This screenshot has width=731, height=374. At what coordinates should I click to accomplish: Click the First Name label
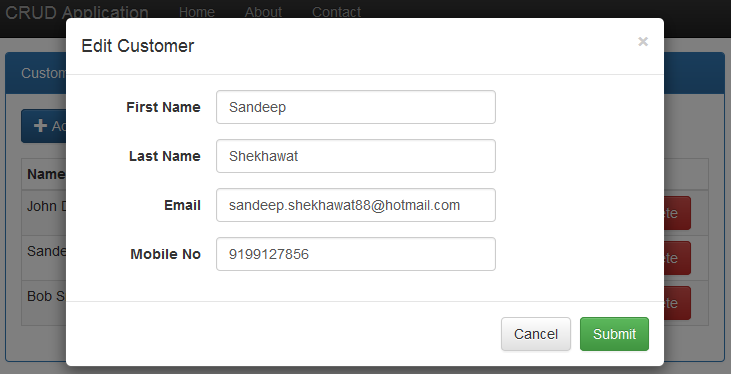coord(163,107)
